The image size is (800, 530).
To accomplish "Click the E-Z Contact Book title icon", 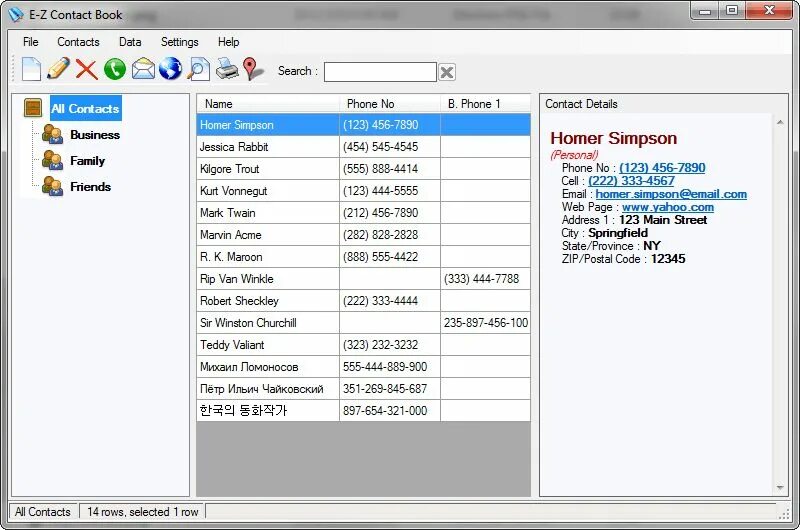I will pos(16,15).
